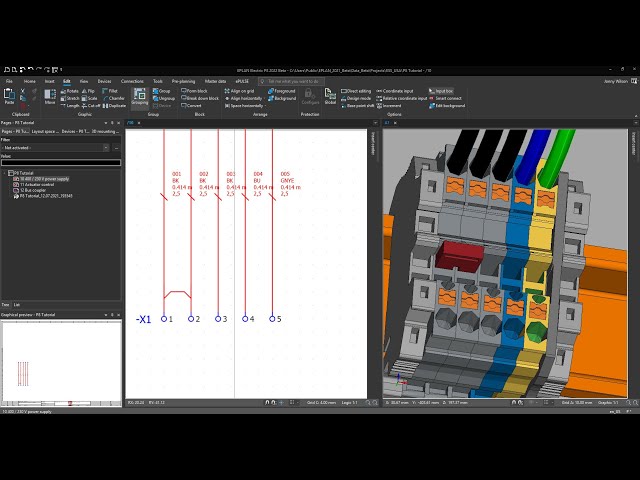
Task: Click Align on grid
Action: [x=239, y=91]
